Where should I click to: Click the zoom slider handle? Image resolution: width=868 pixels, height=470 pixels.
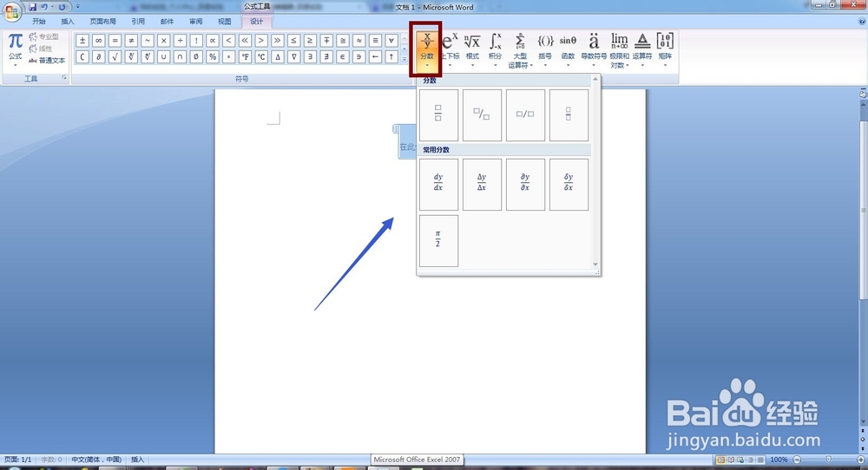point(828,460)
